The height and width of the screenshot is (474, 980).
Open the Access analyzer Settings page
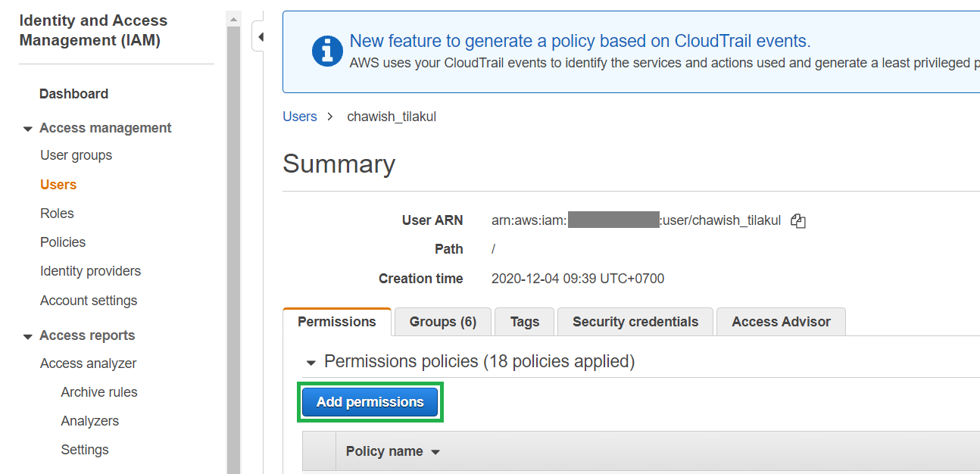click(84, 449)
